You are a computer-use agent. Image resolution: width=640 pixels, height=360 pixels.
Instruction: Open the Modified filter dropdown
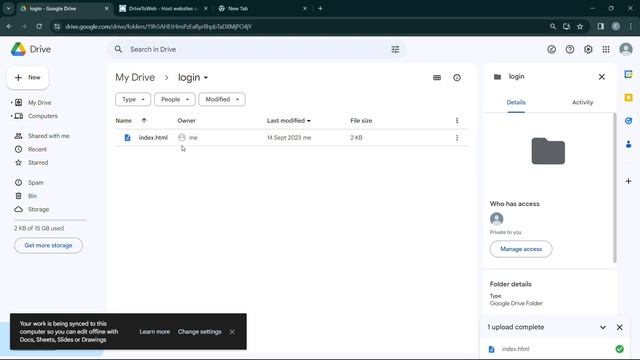[x=222, y=99]
